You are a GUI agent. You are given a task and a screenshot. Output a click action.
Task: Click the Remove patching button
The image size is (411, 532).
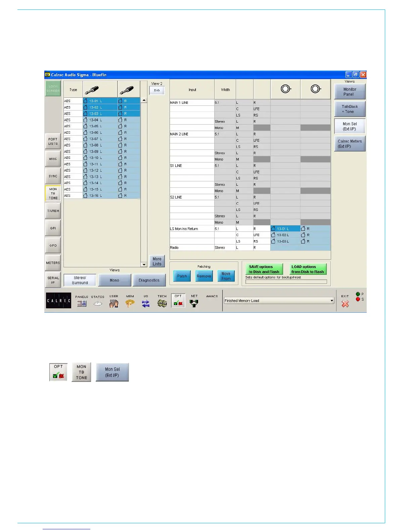tap(204, 276)
